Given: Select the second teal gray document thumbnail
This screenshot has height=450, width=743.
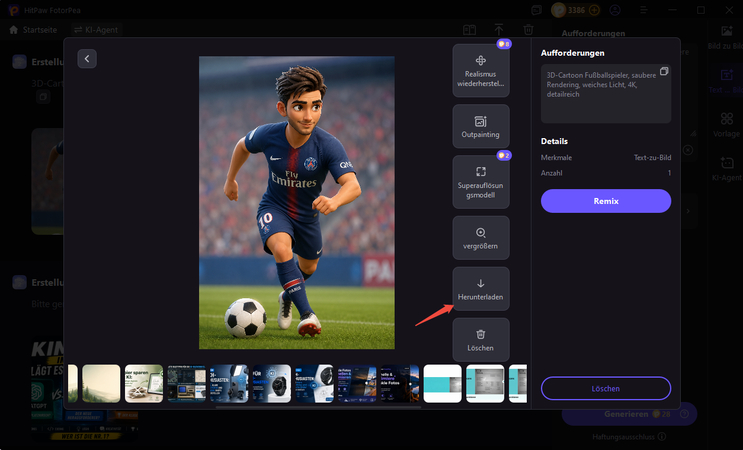Looking at the screenshot, I should pyautogui.click(x=485, y=383).
